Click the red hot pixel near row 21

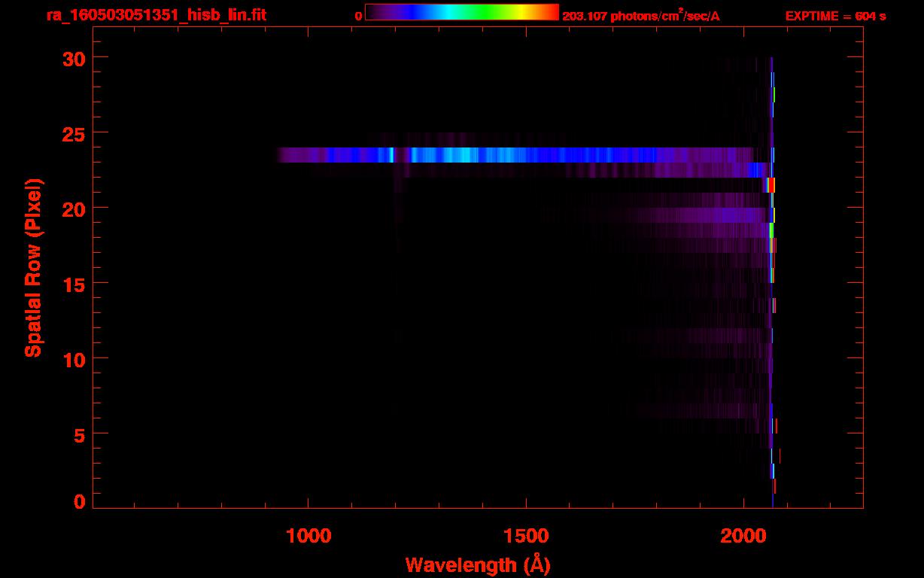(771, 185)
